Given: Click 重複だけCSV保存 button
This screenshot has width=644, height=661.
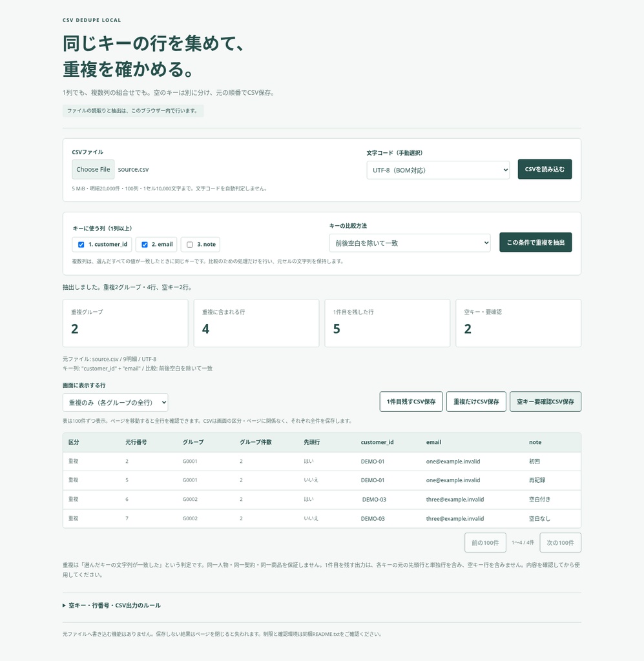Looking at the screenshot, I should click(x=475, y=402).
